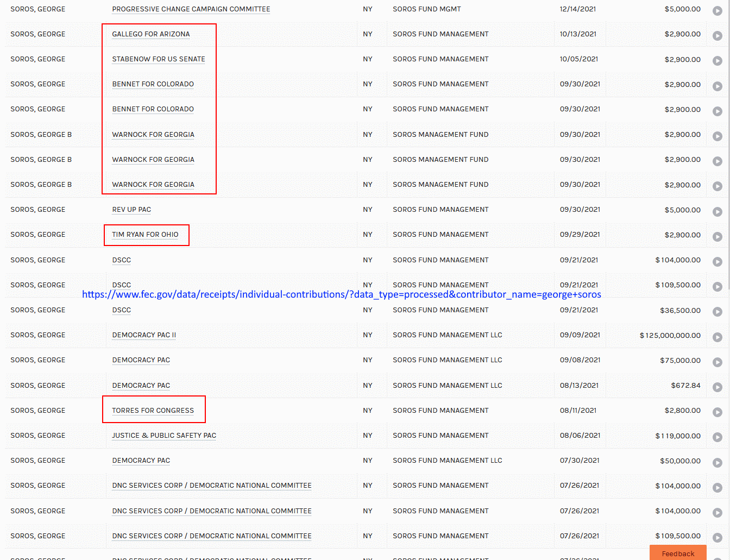Click SOROS, GEORGE in the Torres for Congress row

38,411
